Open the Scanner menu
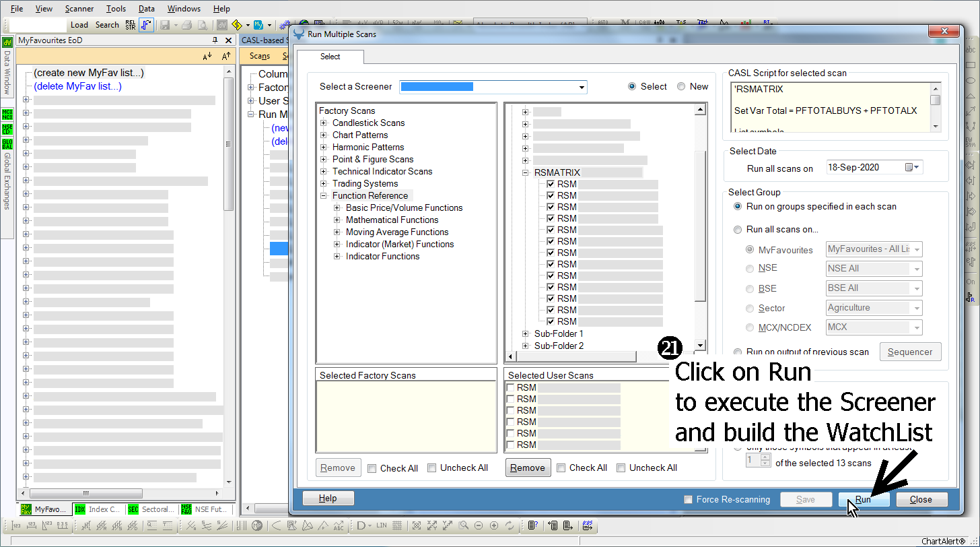Screen dimensions: 980x547 [x=79, y=9]
